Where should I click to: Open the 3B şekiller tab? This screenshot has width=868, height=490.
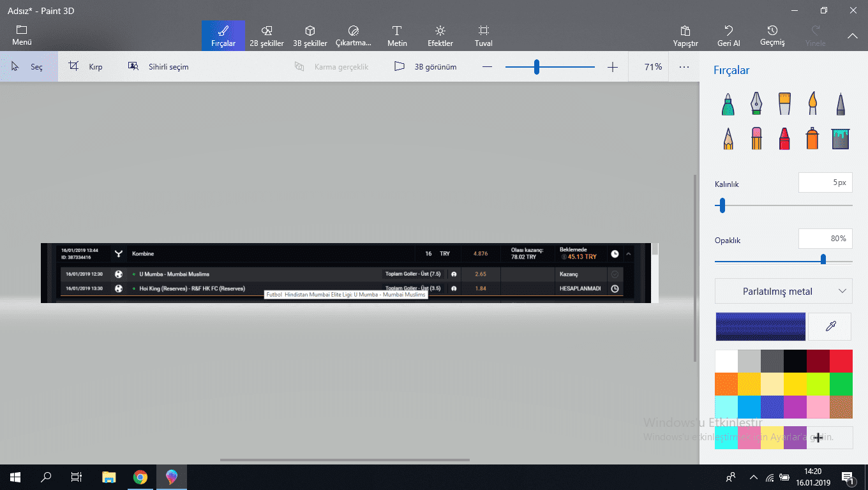tap(310, 36)
